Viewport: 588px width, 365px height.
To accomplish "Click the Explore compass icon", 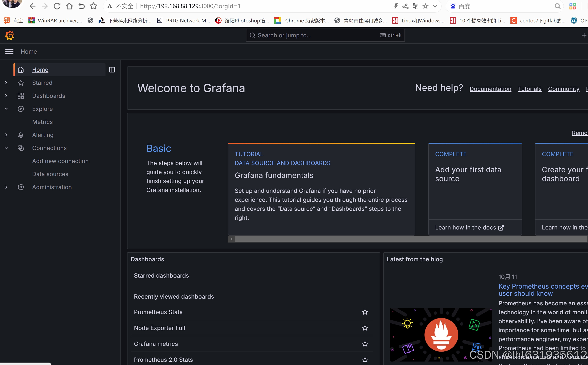I will [21, 109].
